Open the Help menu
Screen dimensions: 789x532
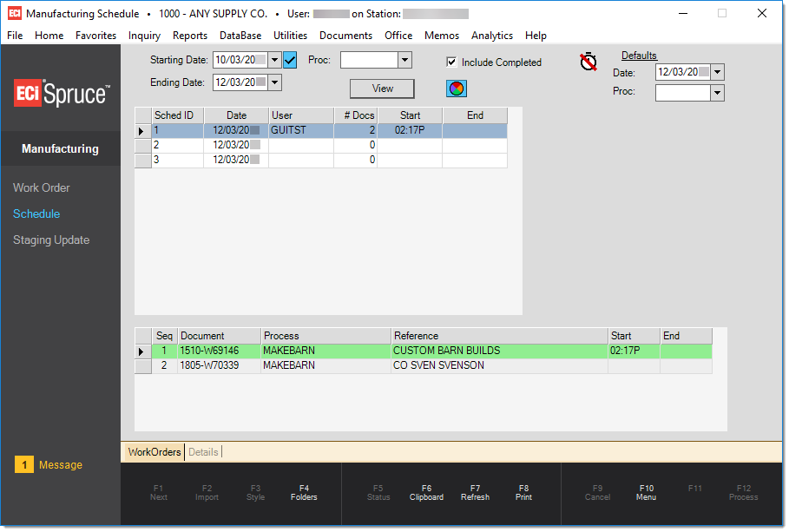[x=536, y=36]
